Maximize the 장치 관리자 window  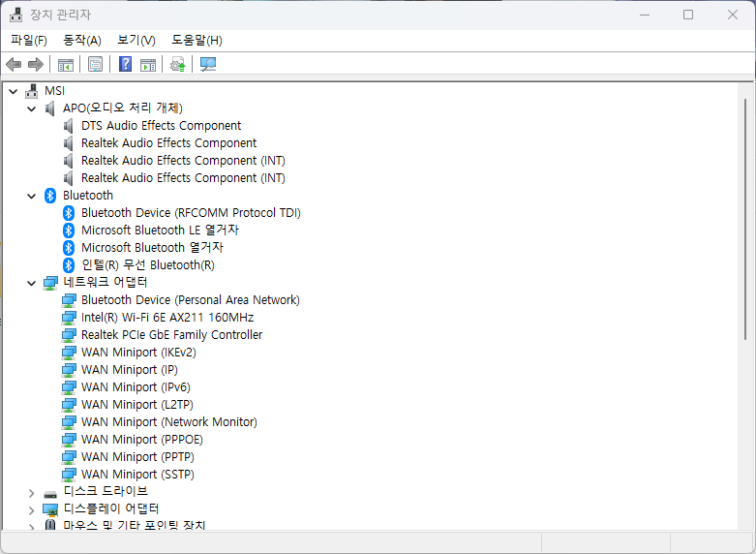coord(688,15)
